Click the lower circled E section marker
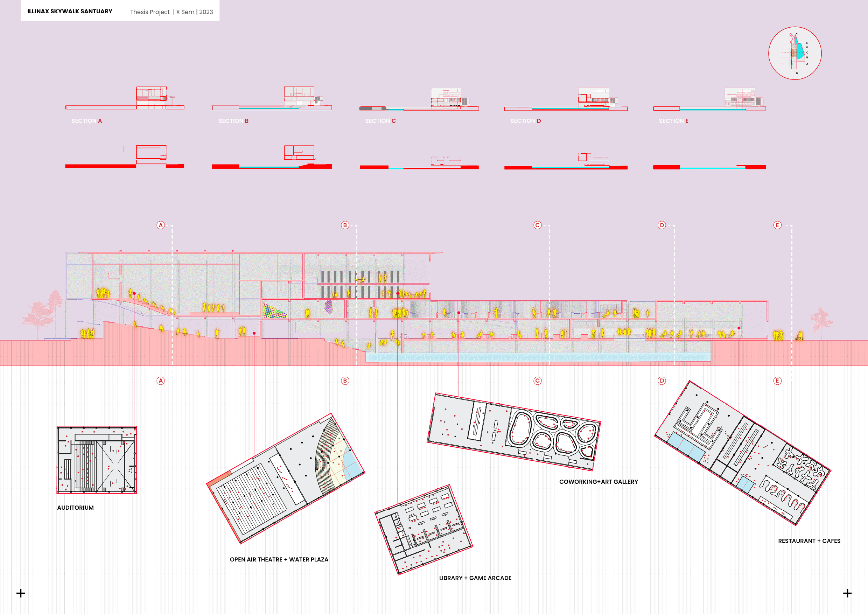868x614 pixels. click(x=777, y=381)
